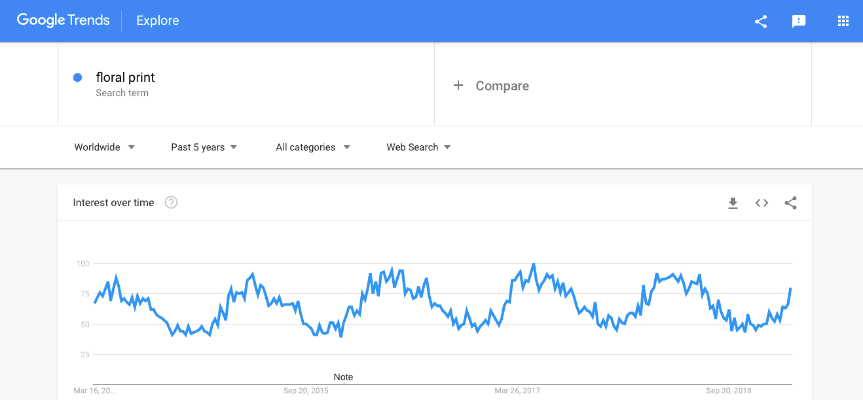The height and width of the screenshot is (400, 863).
Task: Open embed code for the chart
Action: point(761,203)
